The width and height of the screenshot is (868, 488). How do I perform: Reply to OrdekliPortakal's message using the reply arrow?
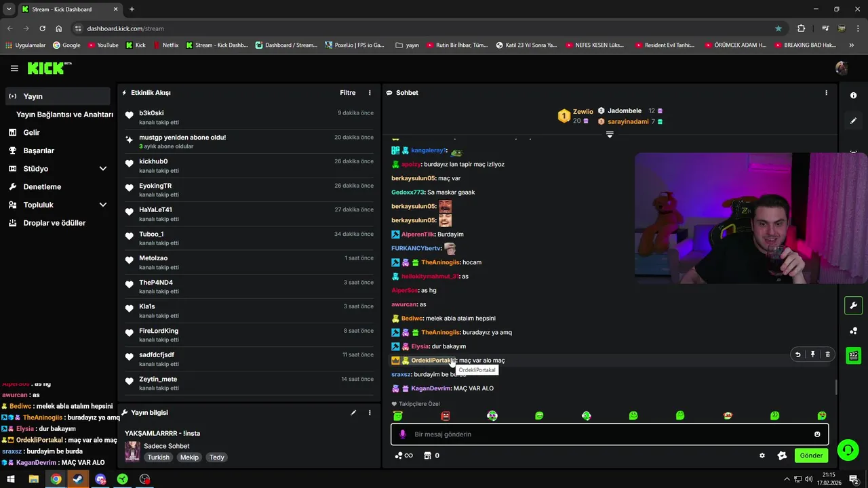pyautogui.click(x=797, y=354)
